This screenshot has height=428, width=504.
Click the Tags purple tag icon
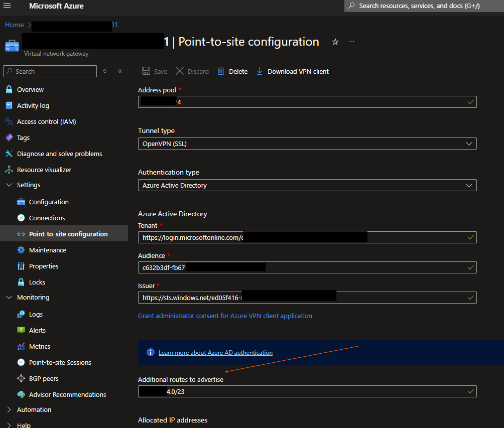click(9, 138)
